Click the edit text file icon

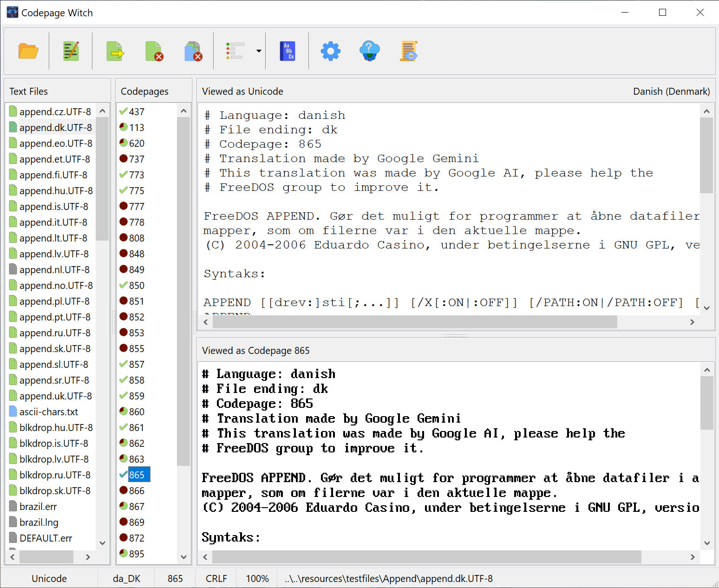point(71,51)
